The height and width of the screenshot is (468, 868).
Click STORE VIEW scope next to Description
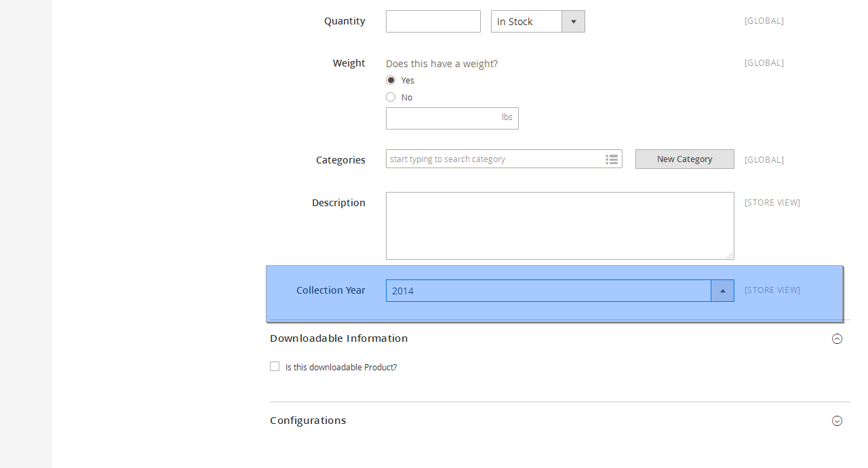point(772,202)
